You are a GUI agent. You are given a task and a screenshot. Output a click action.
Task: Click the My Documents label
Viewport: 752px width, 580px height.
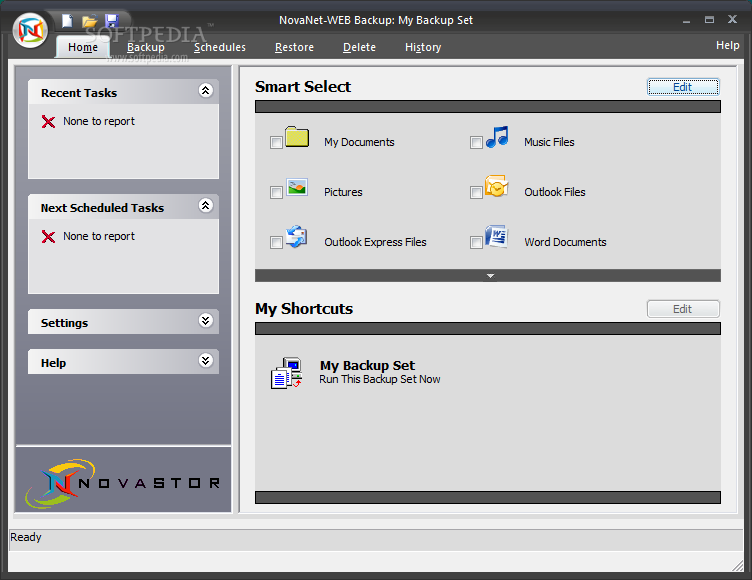(359, 142)
